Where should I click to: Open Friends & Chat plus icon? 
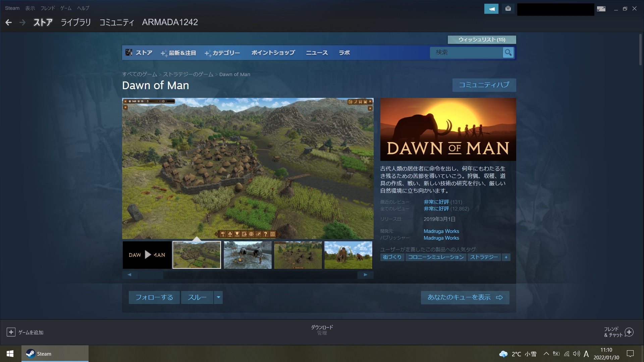tap(629, 332)
